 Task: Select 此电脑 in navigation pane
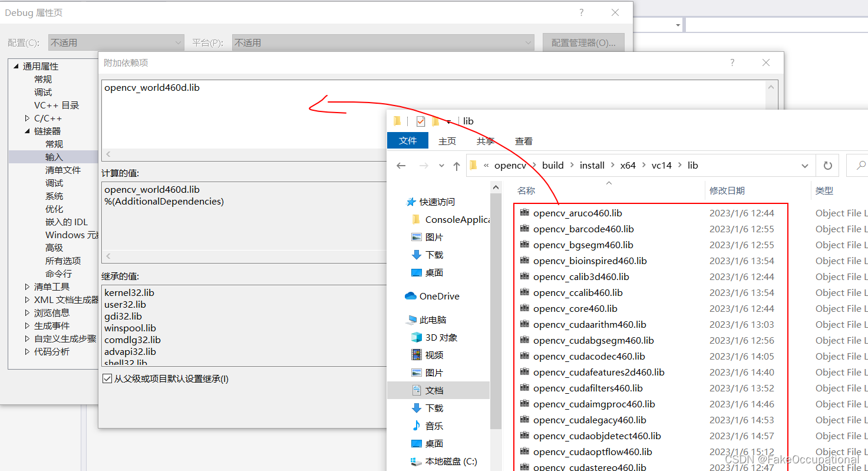[x=427, y=320]
